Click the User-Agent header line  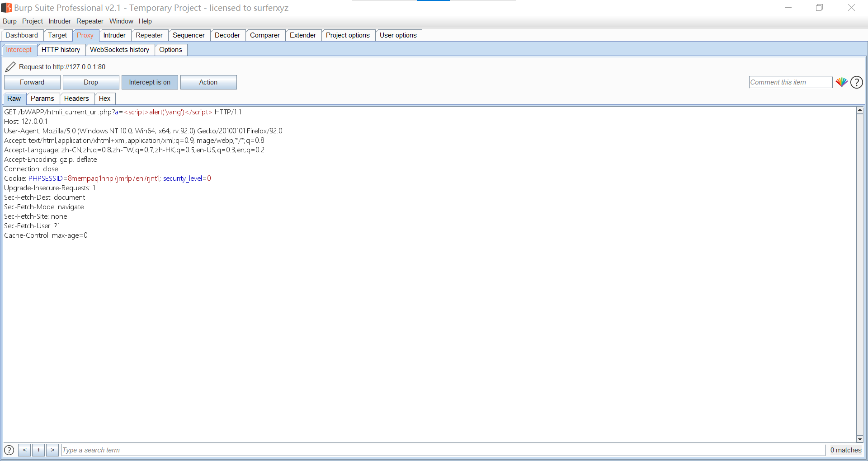point(143,131)
